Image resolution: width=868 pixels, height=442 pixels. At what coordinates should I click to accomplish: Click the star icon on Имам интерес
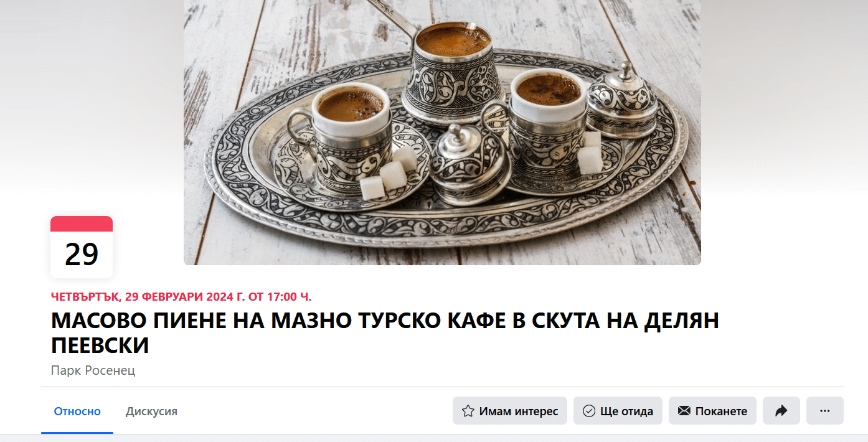pos(468,411)
